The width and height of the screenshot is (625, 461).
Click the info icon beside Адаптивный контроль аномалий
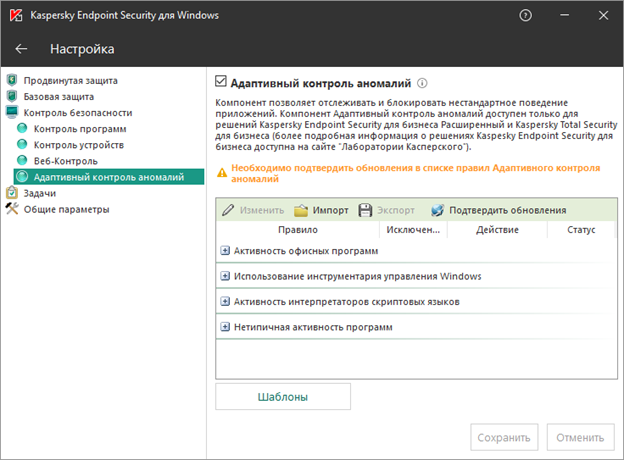pos(422,84)
